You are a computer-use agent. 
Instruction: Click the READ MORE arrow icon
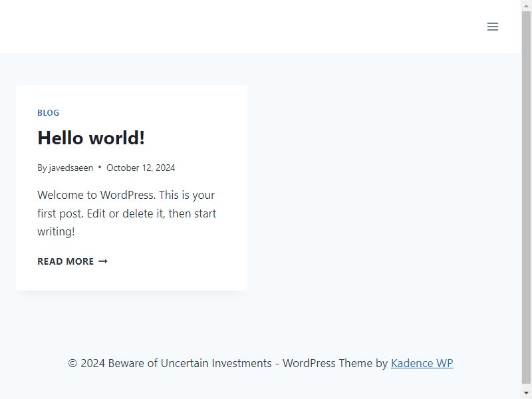click(x=103, y=261)
